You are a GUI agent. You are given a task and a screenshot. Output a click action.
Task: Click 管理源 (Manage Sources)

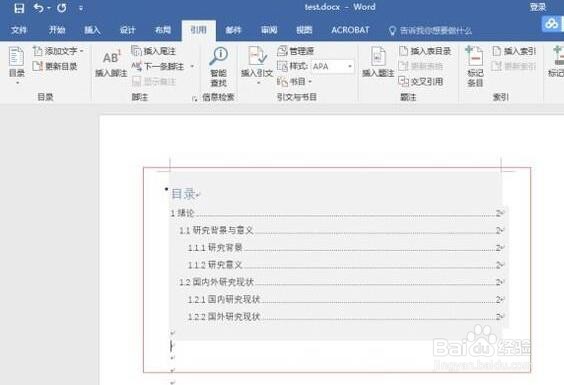(x=296, y=51)
